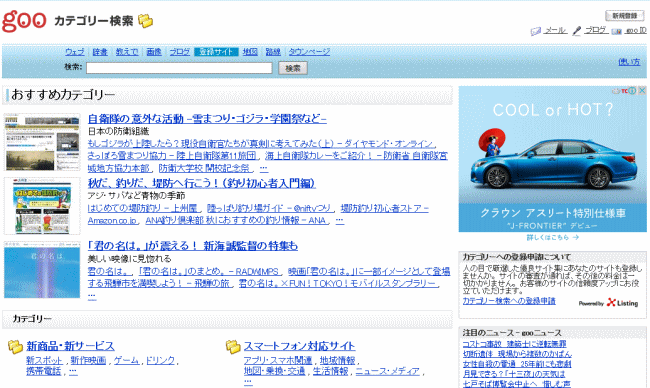Open the 新商品・新サービス category
650x388 pixels.
point(70,346)
